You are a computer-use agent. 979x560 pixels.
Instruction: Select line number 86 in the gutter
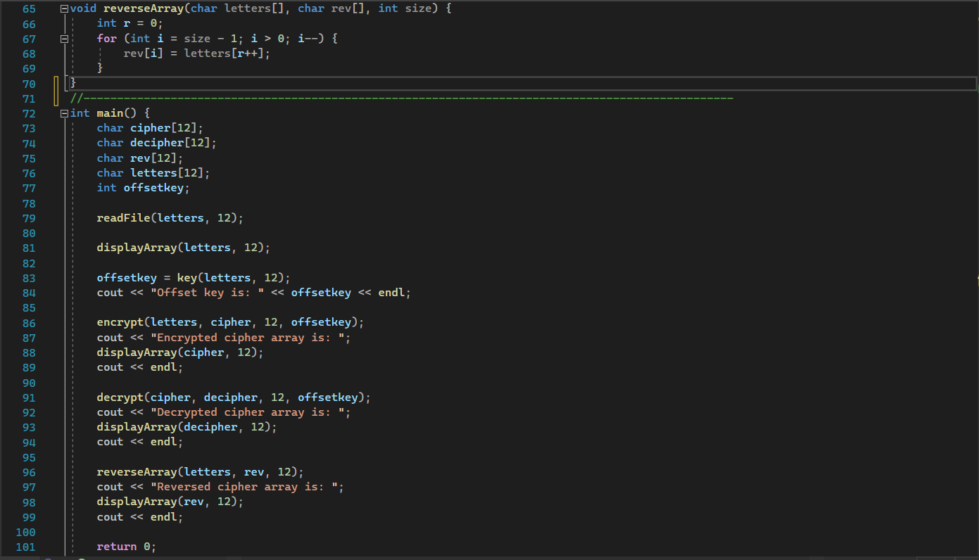tap(28, 322)
